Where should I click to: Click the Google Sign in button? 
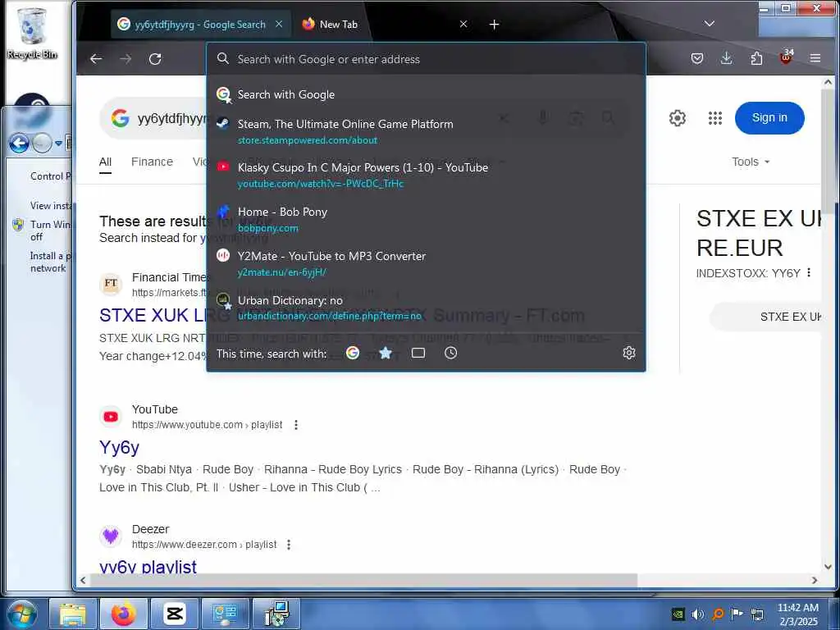pyautogui.click(x=769, y=118)
